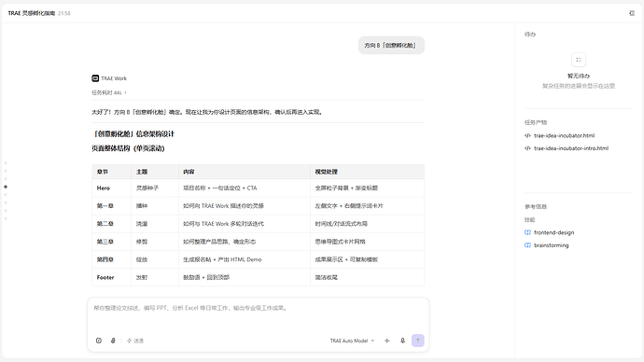Viewport: 644px width, 362px height.
Task: Click the 待办 panel heading
Action: pyautogui.click(x=530, y=35)
